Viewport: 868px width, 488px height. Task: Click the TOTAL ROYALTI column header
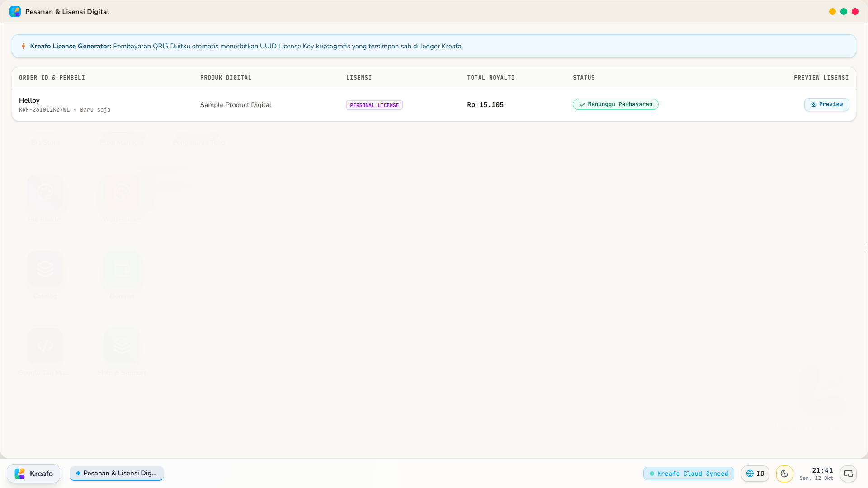tap(491, 78)
